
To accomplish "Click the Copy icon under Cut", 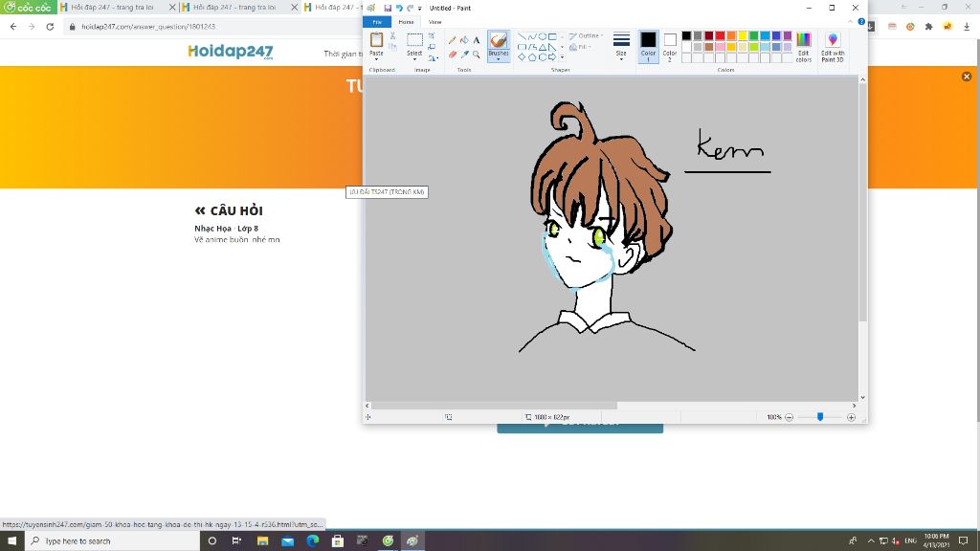I will point(392,46).
